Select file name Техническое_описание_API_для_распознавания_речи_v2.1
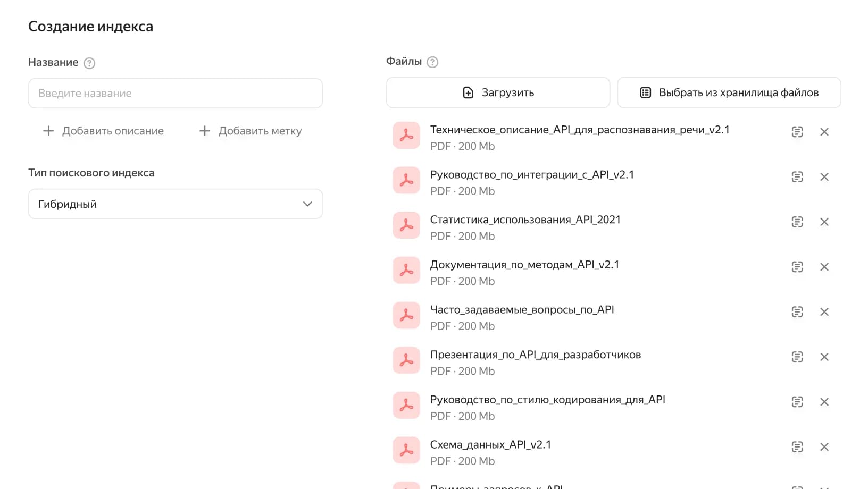Screen dimensions: 868x489 click(580, 130)
